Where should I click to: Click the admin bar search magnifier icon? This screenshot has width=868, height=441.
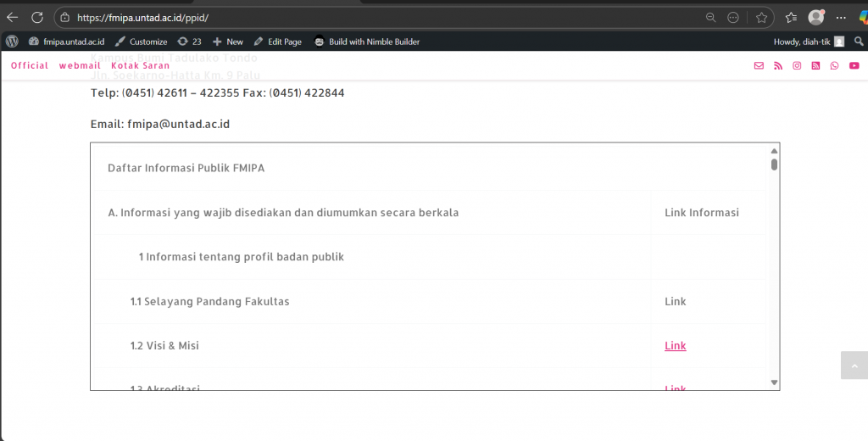click(x=858, y=42)
